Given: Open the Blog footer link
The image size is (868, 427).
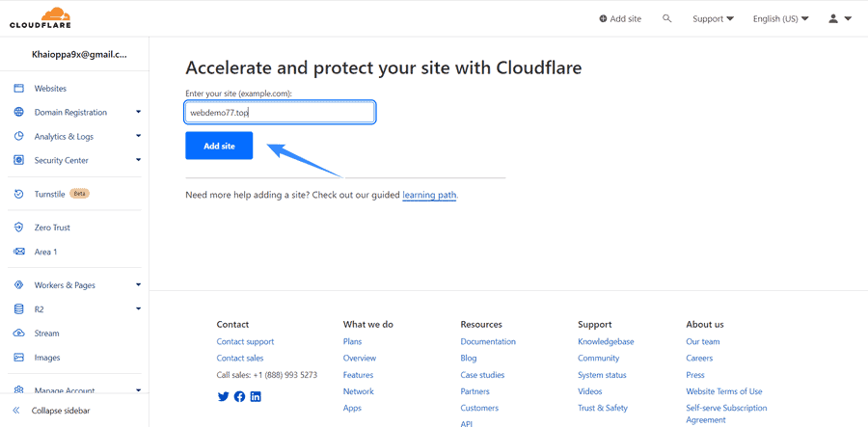Looking at the screenshot, I should click(469, 359).
